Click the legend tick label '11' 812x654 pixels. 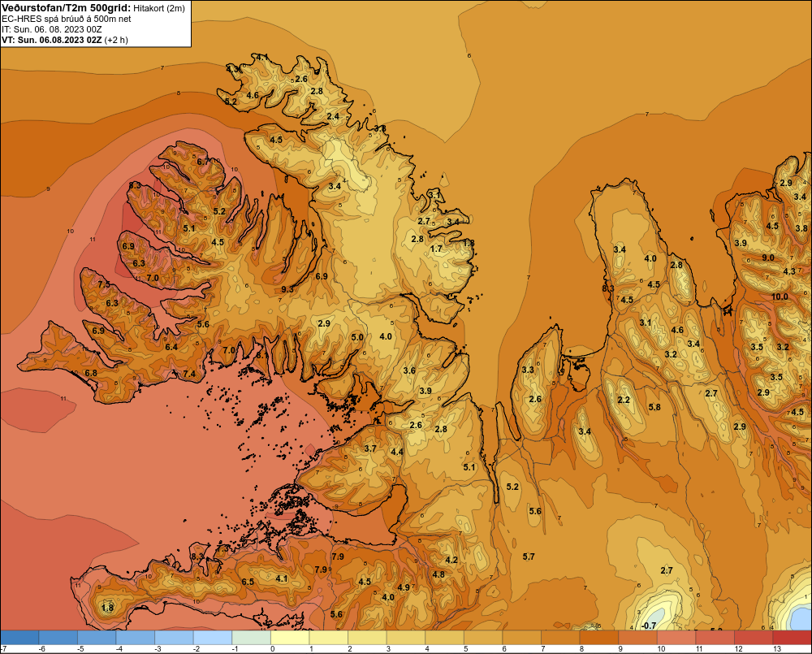click(x=700, y=649)
